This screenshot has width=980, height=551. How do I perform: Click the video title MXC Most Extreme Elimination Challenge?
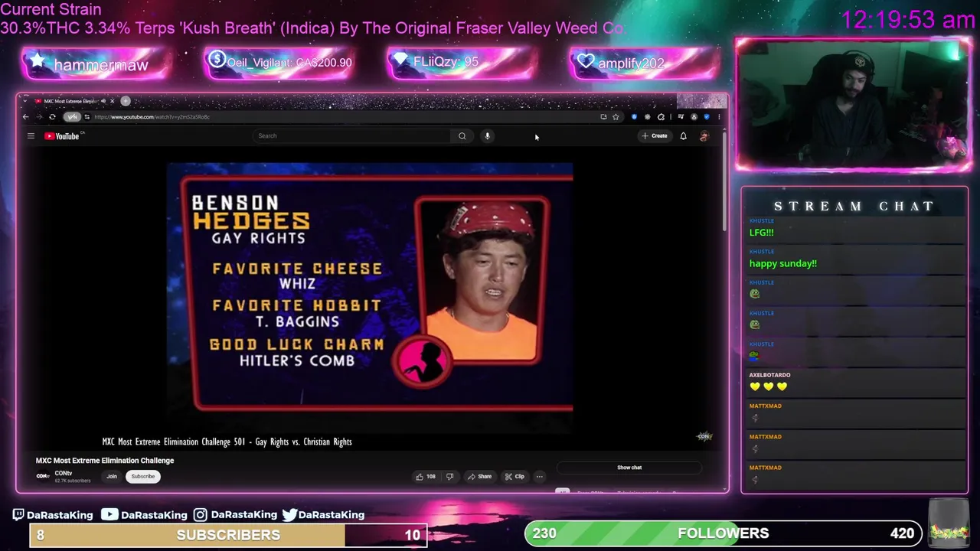point(105,461)
